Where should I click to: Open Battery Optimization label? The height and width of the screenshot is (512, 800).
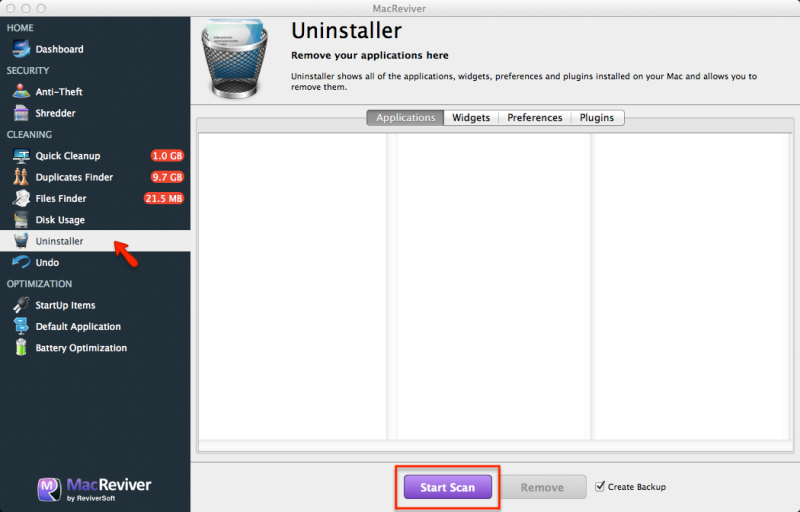81,348
